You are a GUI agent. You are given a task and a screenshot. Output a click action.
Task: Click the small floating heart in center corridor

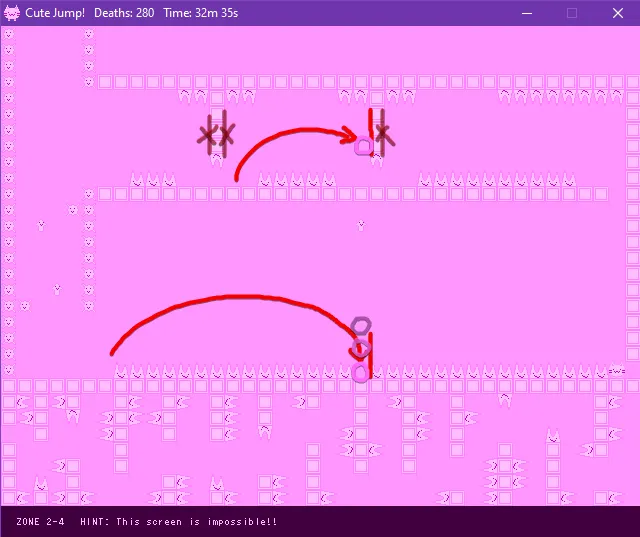coord(360,225)
